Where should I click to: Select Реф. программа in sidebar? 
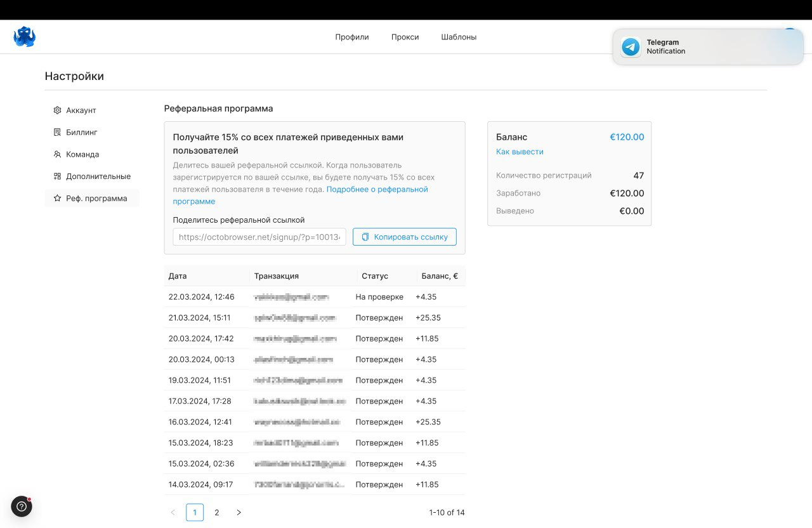click(x=92, y=199)
